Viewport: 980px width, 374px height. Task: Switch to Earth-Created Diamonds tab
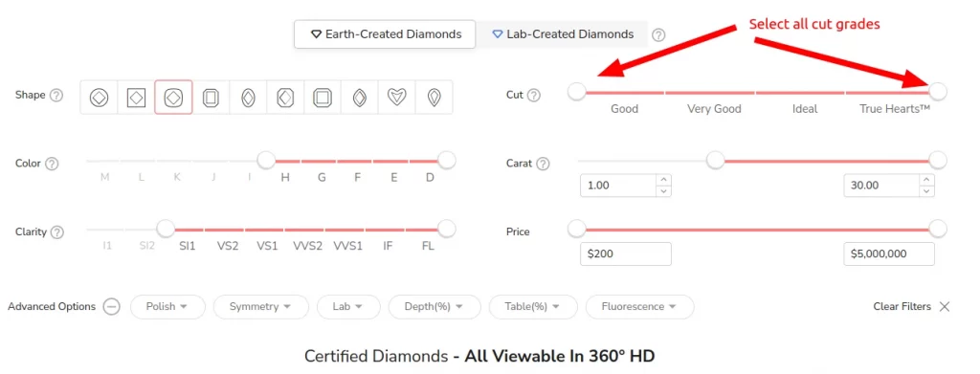[385, 34]
